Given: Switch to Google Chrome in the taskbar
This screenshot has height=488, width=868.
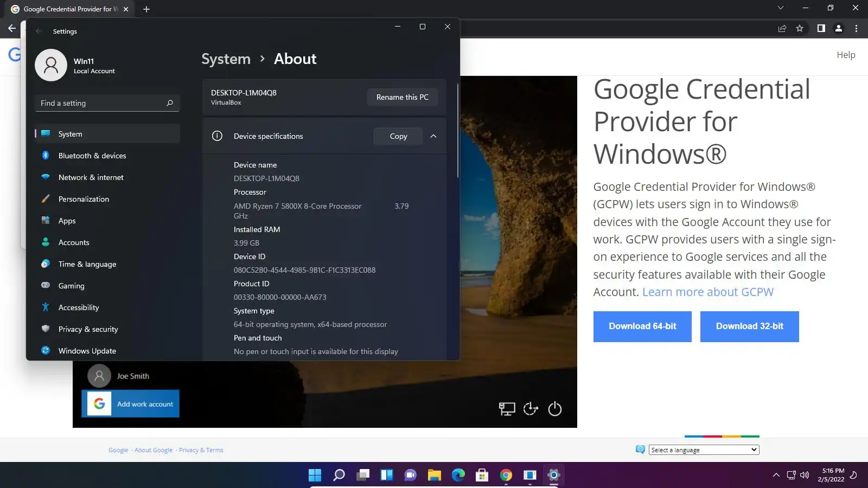Looking at the screenshot, I should coord(506,476).
